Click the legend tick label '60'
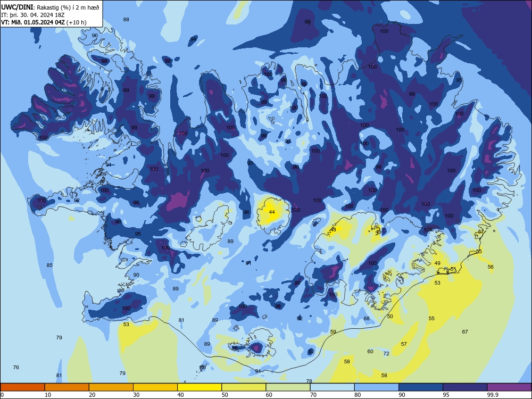 269,395
